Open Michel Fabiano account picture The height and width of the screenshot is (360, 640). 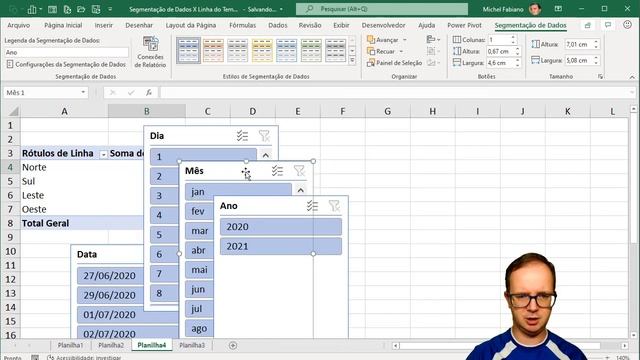pos(535,9)
